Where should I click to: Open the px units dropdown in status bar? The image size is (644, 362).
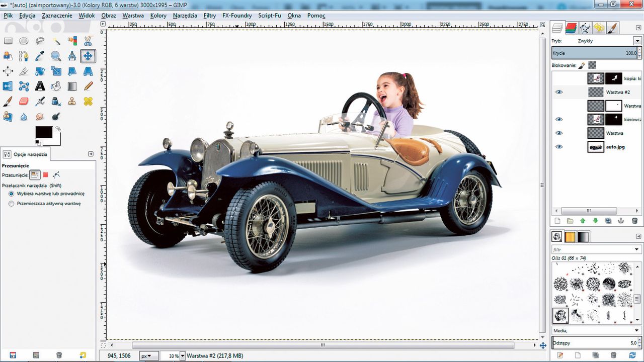[x=149, y=355]
